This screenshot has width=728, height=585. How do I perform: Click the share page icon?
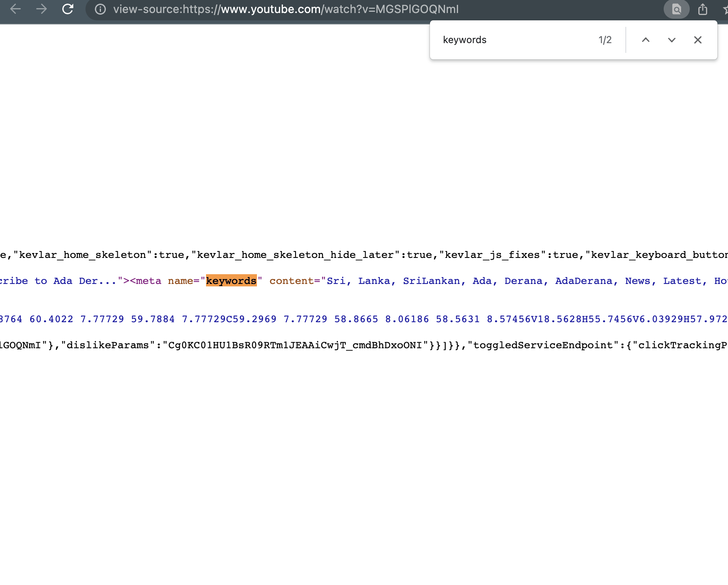pos(703,9)
